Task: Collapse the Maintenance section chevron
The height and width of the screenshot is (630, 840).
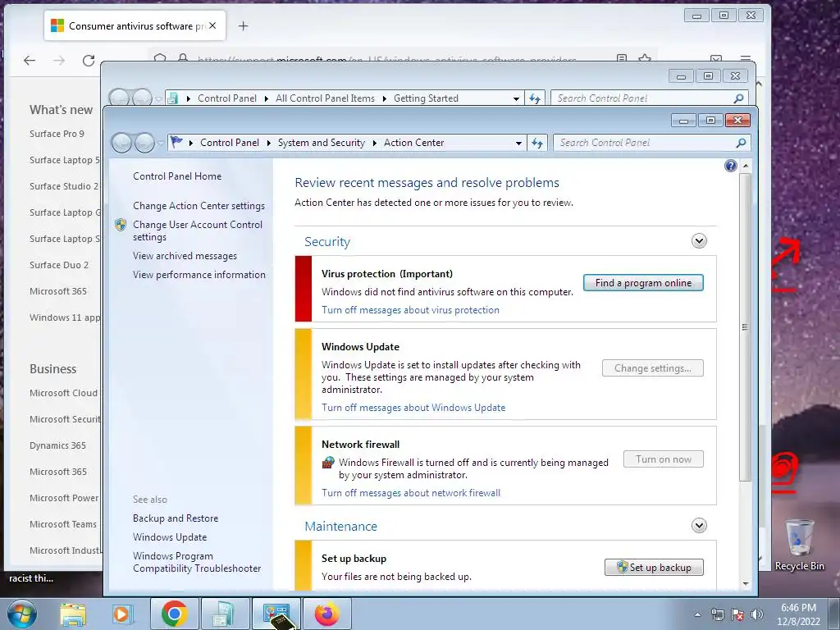Action: [699, 526]
